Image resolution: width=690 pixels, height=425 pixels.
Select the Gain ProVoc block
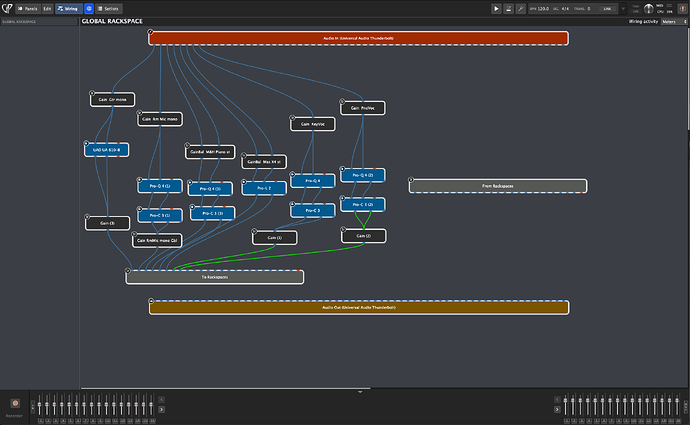coord(363,108)
